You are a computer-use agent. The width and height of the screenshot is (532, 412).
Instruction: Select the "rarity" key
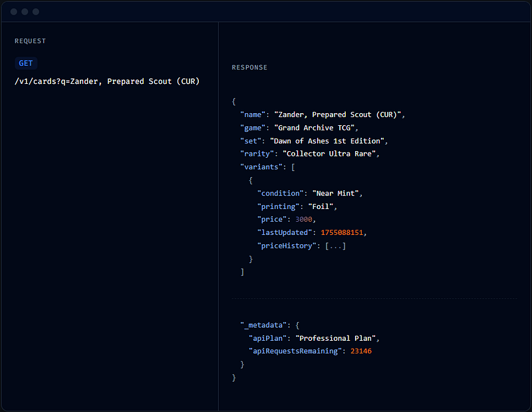point(257,154)
